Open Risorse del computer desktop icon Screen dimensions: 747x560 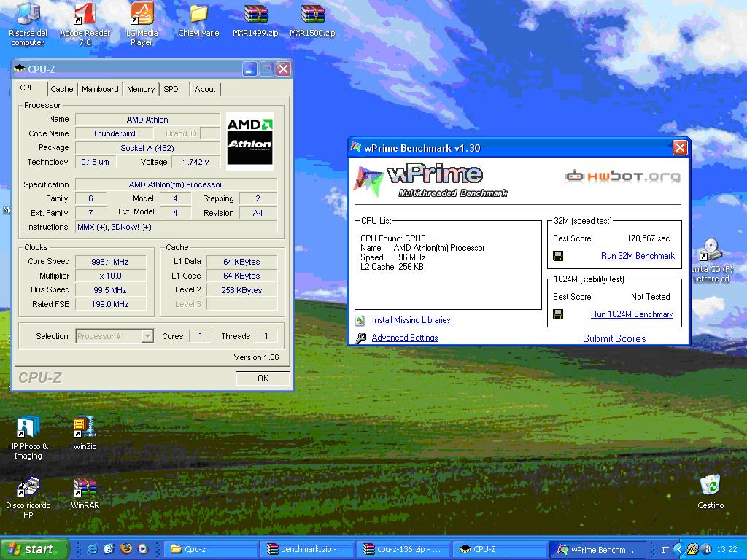[28, 25]
